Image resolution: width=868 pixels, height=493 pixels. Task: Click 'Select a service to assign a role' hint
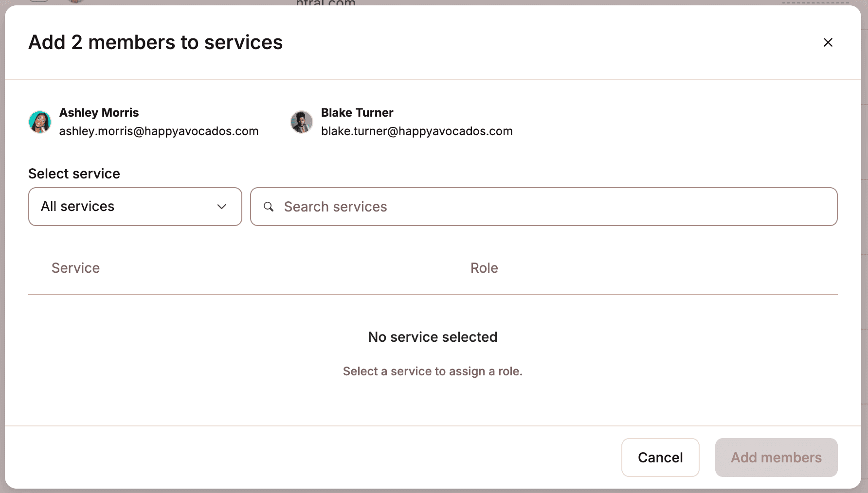(433, 371)
